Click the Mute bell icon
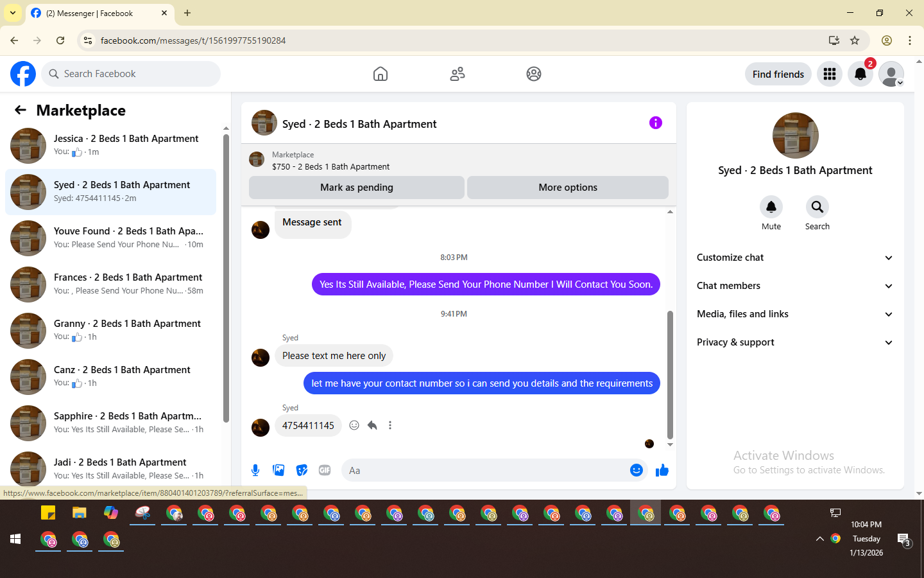The height and width of the screenshot is (578, 924). (771, 207)
